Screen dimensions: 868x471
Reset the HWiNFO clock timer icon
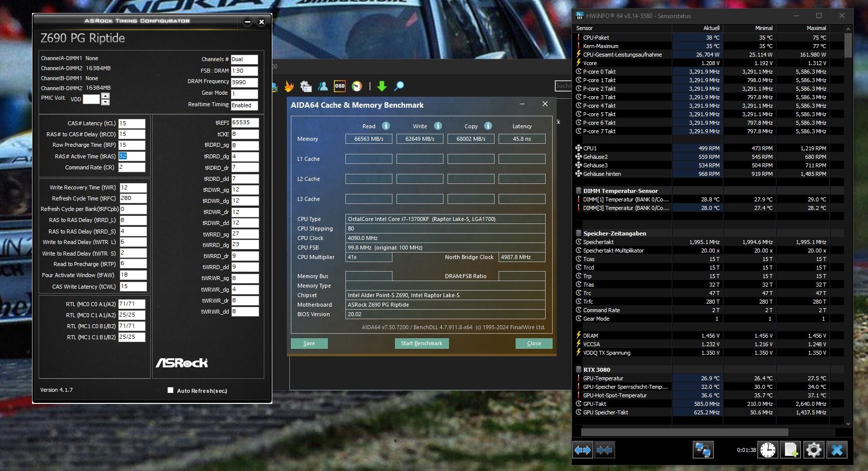768,450
